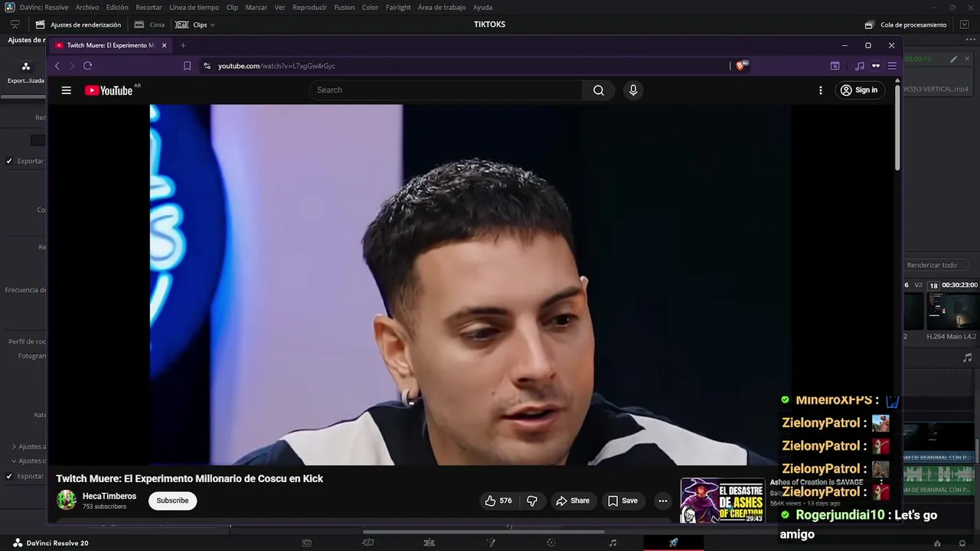Go back in the browser
The height and width of the screenshot is (551, 980).
tap(57, 66)
